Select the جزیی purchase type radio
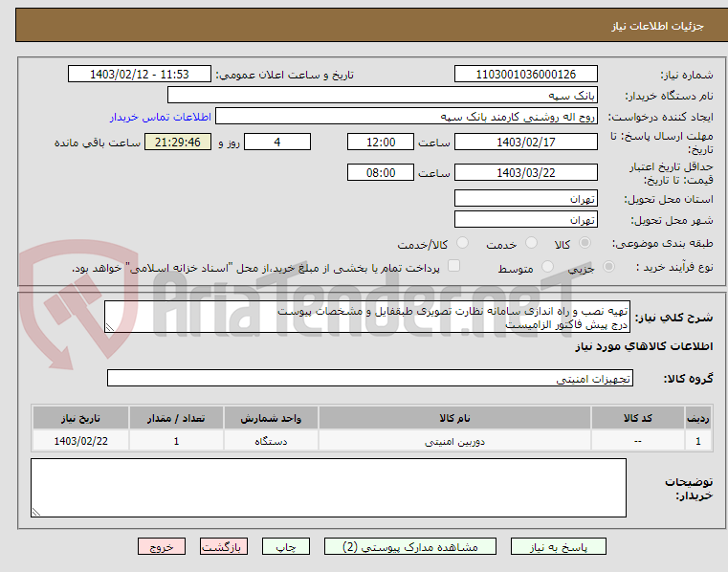This screenshot has height=572, width=728. click(608, 267)
